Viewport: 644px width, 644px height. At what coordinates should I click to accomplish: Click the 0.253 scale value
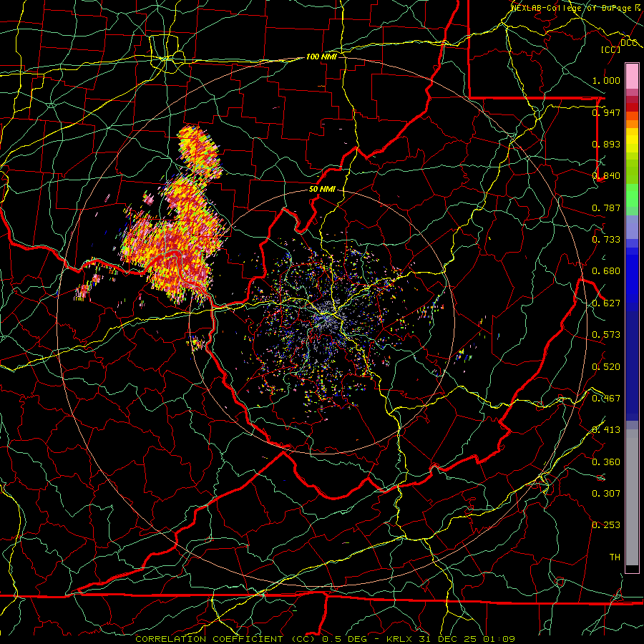pyautogui.click(x=606, y=525)
